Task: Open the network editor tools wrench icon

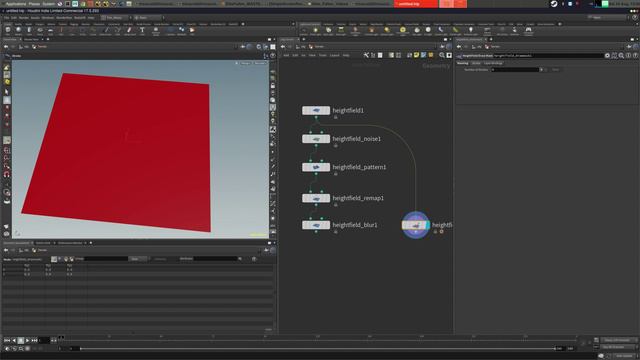Action: tap(366, 55)
